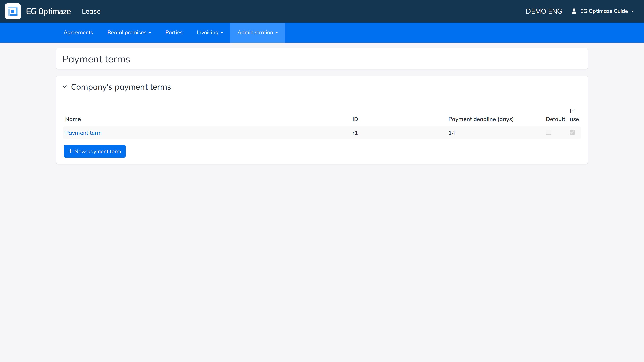Click the Lease module title

click(x=91, y=11)
